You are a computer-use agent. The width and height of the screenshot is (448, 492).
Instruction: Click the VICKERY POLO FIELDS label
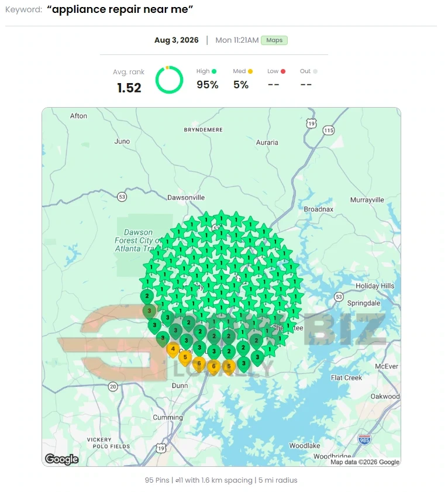click(x=108, y=443)
